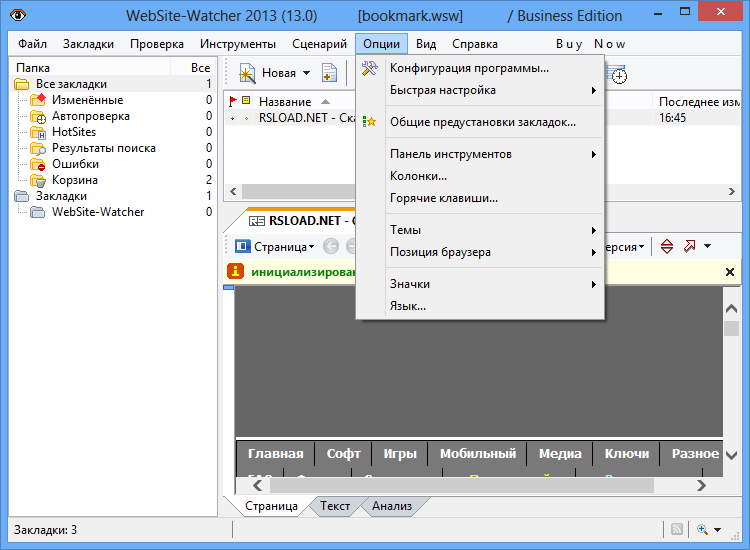Open the Проверка menu
The width and height of the screenshot is (750, 550).
[157, 44]
